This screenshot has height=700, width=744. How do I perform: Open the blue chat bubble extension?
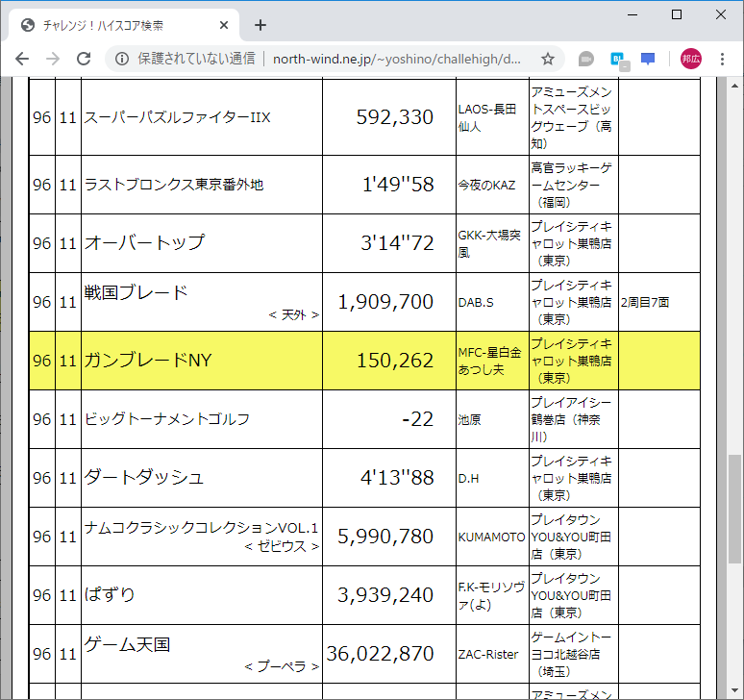tap(648, 59)
